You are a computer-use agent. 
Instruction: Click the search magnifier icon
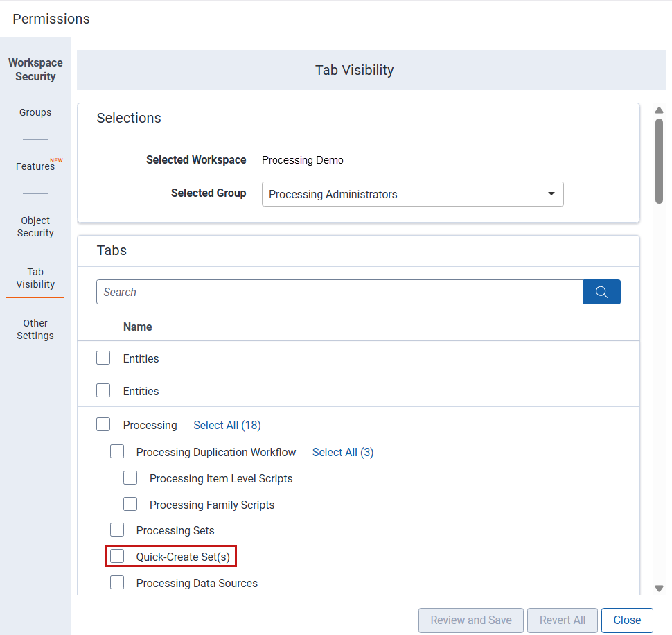tap(601, 291)
